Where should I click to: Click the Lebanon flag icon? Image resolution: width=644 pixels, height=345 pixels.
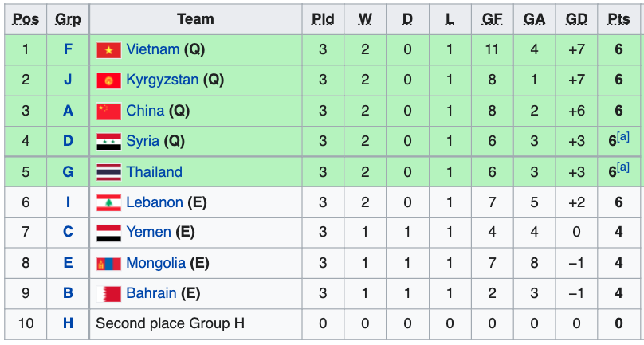point(109,202)
